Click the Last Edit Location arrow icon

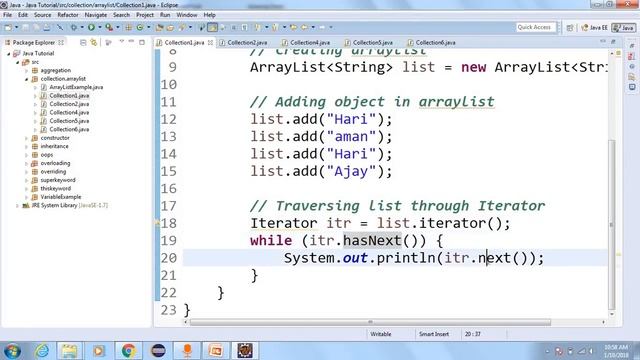[x=293, y=27]
